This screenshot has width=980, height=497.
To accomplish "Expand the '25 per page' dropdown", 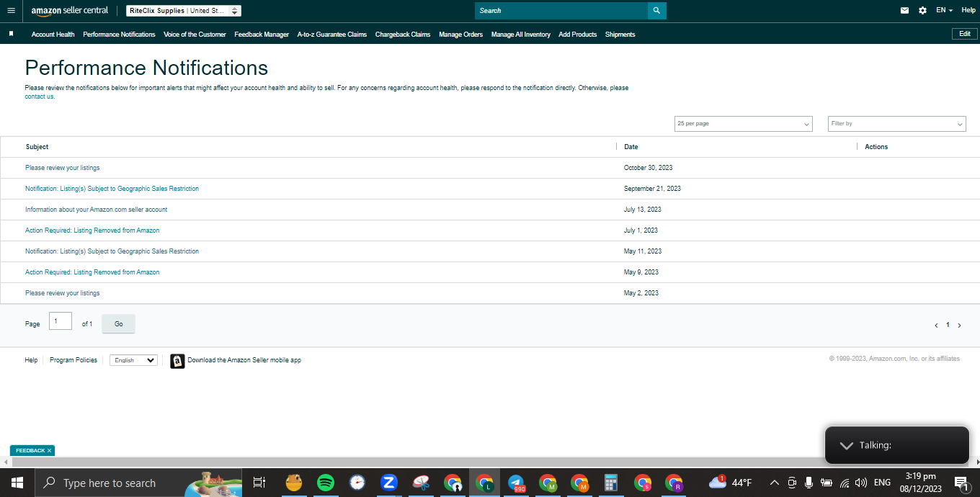I will 743,124.
